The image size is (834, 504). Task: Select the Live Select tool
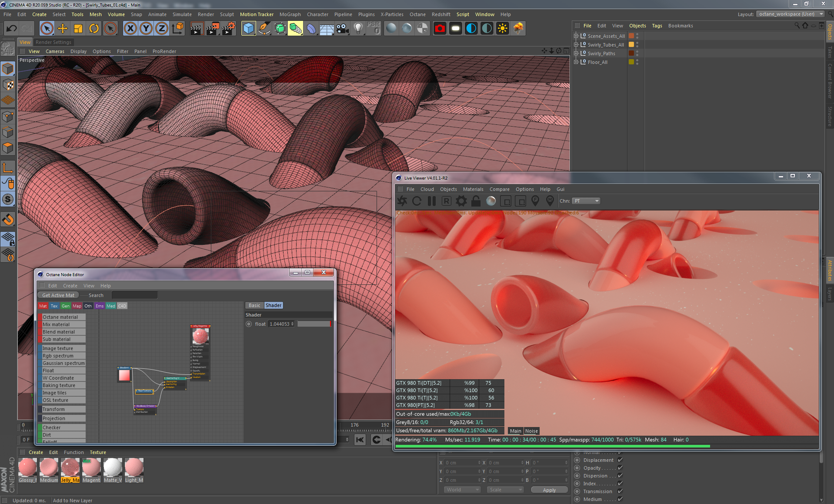click(47, 28)
